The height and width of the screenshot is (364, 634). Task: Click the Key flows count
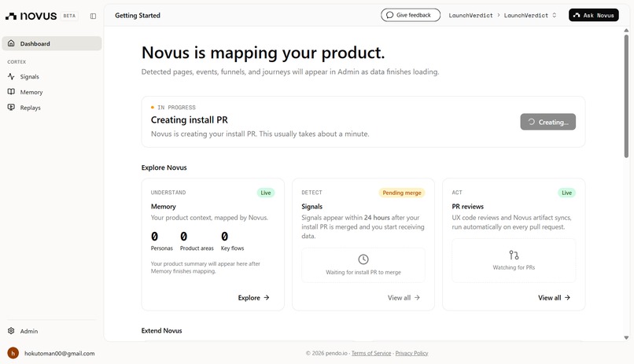tap(224, 237)
